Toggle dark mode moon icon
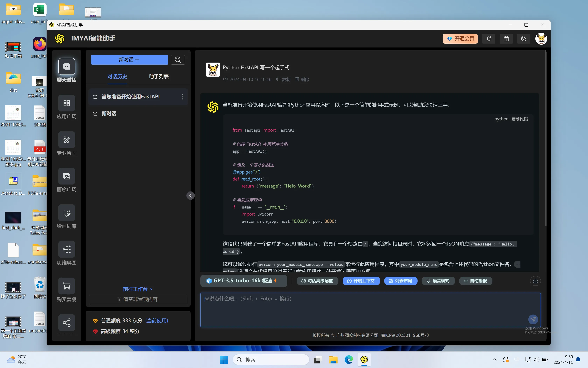588x368 pixels. (x=524, y=39)
